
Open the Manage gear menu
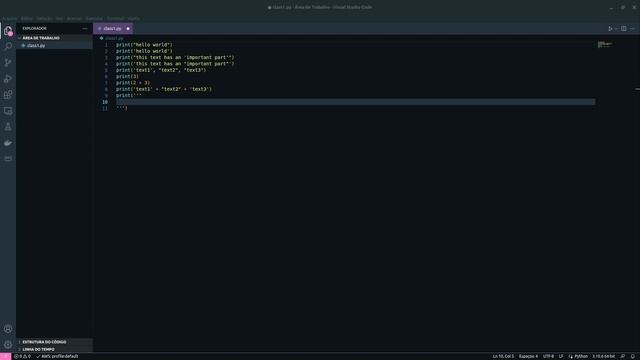[8, 344]
